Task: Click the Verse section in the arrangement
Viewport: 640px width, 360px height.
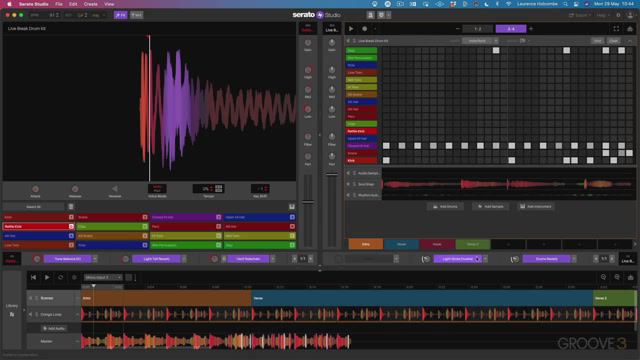Action: point(422,298)
